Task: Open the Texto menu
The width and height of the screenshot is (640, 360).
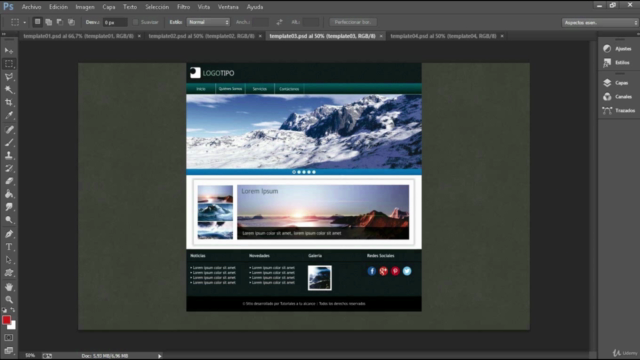Action: [130, 7]
